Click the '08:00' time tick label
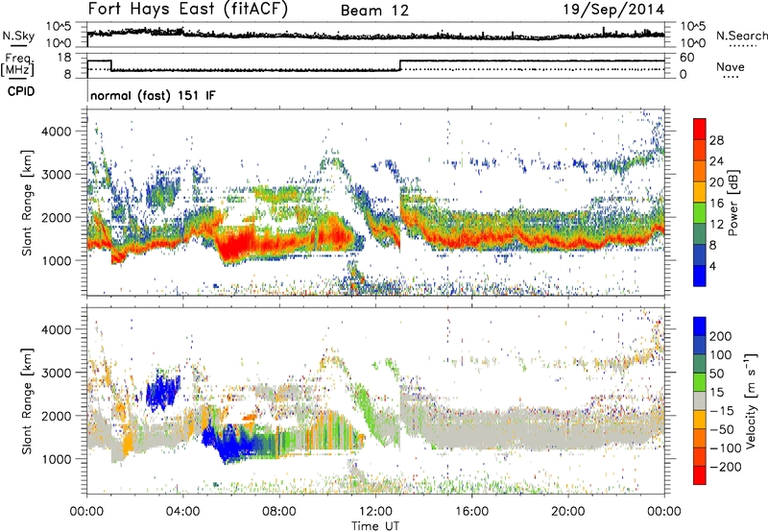768x532 pixels. 279,512
